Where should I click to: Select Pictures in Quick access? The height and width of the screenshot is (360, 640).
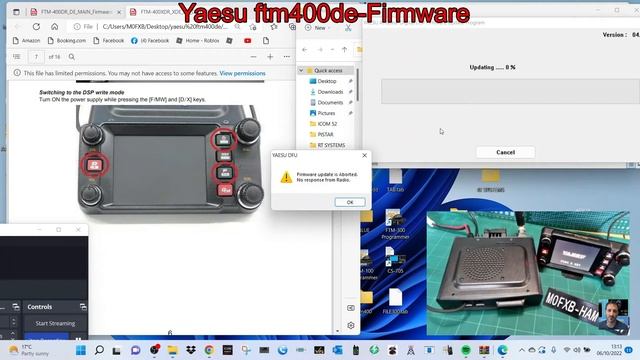326,113
